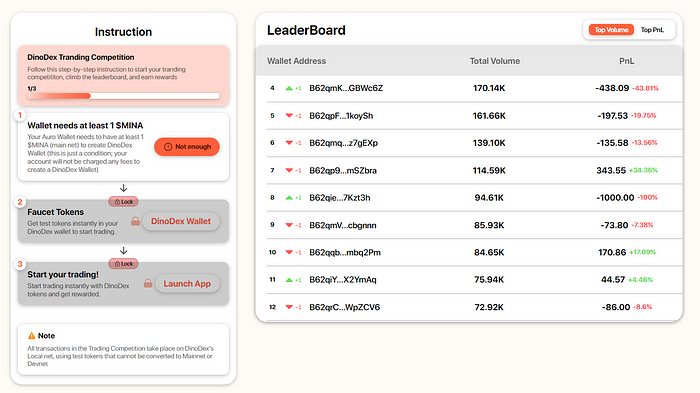Click PnL percentage -13.56%

coord(644,143)
